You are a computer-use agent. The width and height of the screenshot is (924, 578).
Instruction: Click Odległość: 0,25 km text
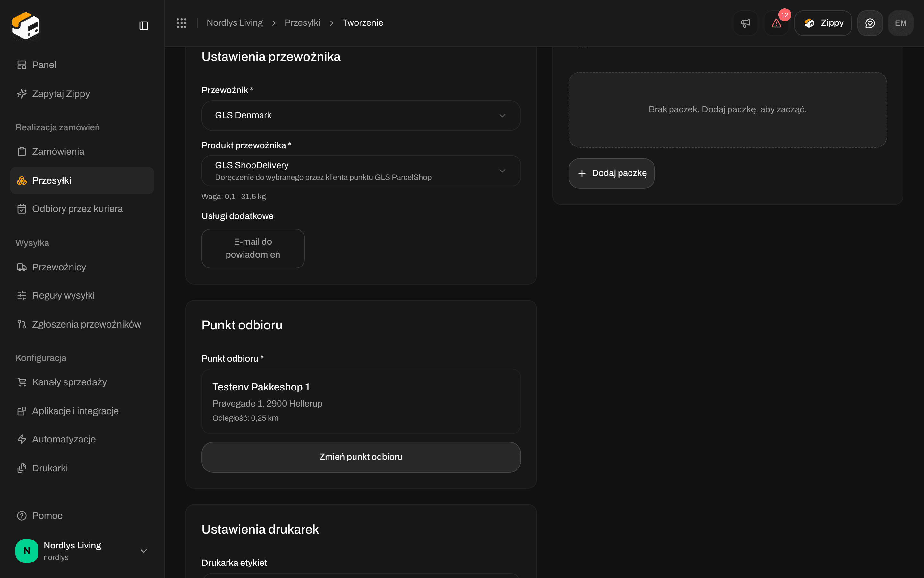click(245, 418)
